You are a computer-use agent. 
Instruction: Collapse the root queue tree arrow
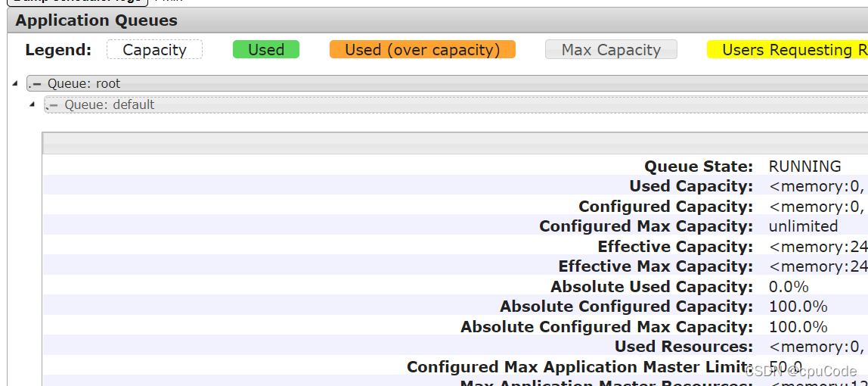click(15, 83)
